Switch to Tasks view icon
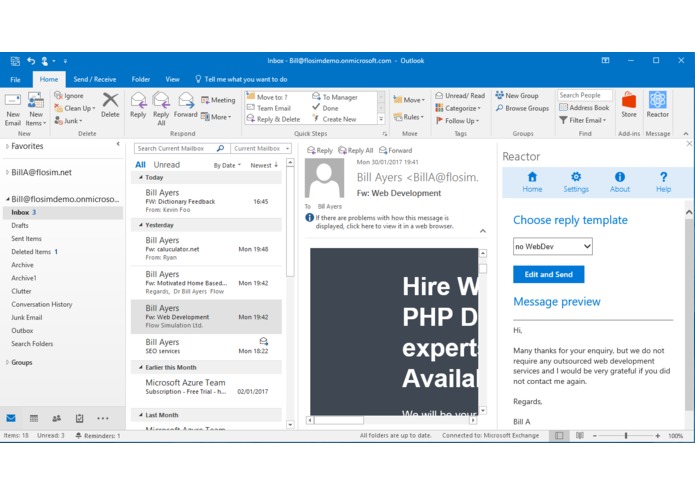695x494 pixels. point(79,418)
